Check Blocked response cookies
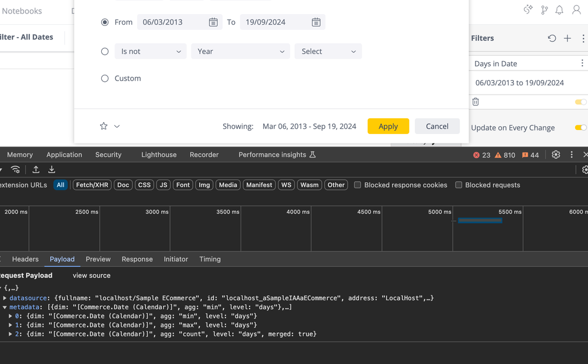 pyautogui.click(x=357, y=185)
